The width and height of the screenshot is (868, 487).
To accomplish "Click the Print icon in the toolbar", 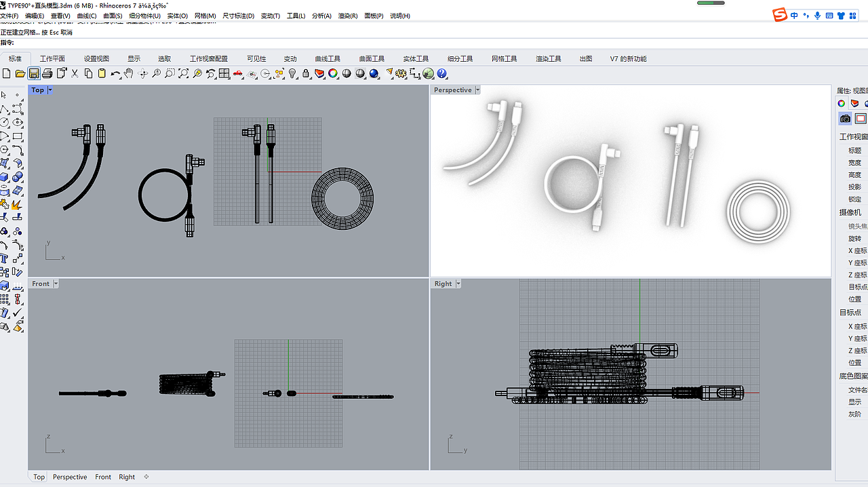I will pos(47,73).
